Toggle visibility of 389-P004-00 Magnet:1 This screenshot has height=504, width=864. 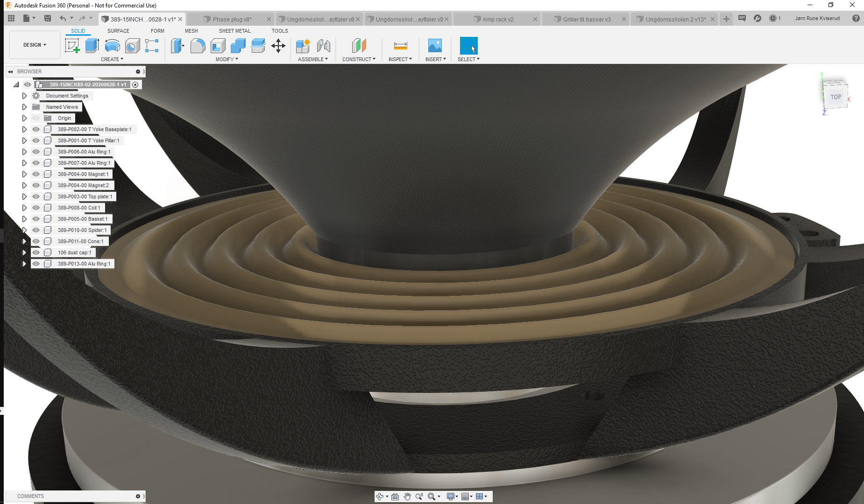click(36, 174)
